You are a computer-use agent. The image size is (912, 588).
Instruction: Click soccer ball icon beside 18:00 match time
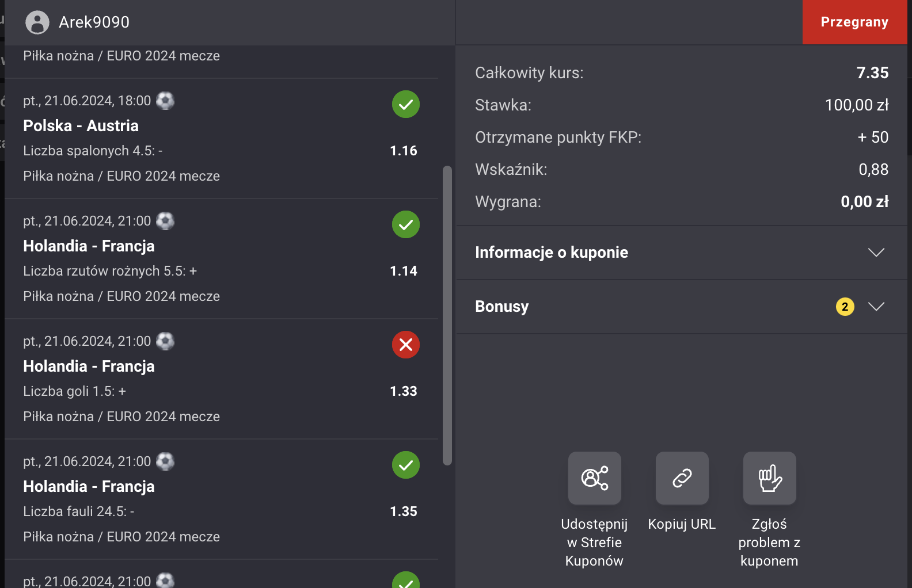[165, 101]
